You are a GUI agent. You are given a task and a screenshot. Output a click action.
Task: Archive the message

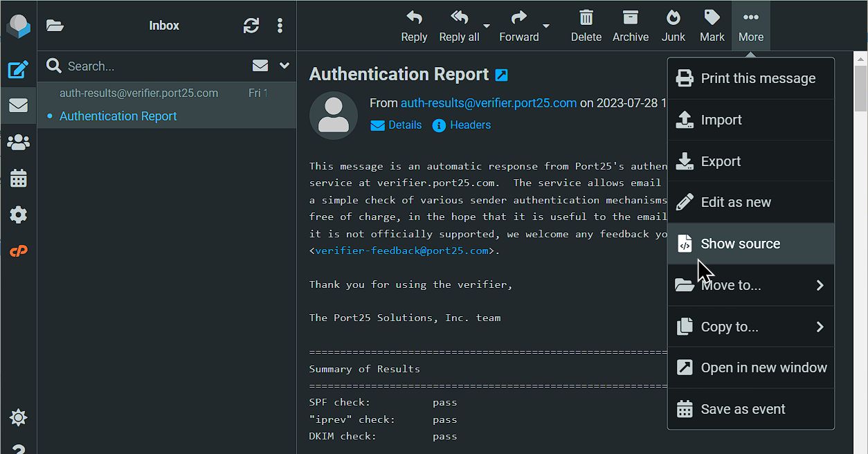(x=631, y=26)
